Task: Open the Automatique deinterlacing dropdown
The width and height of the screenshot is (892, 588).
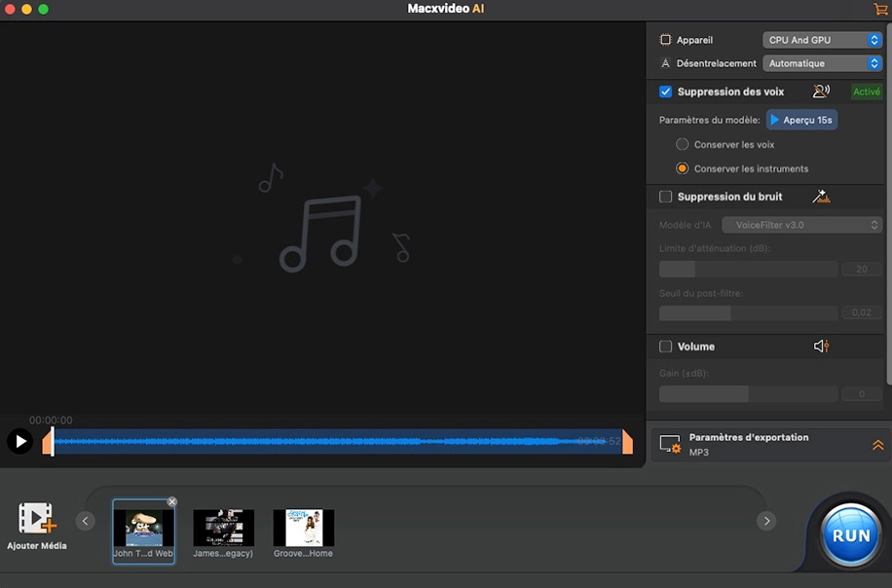Action: point(822,62)
